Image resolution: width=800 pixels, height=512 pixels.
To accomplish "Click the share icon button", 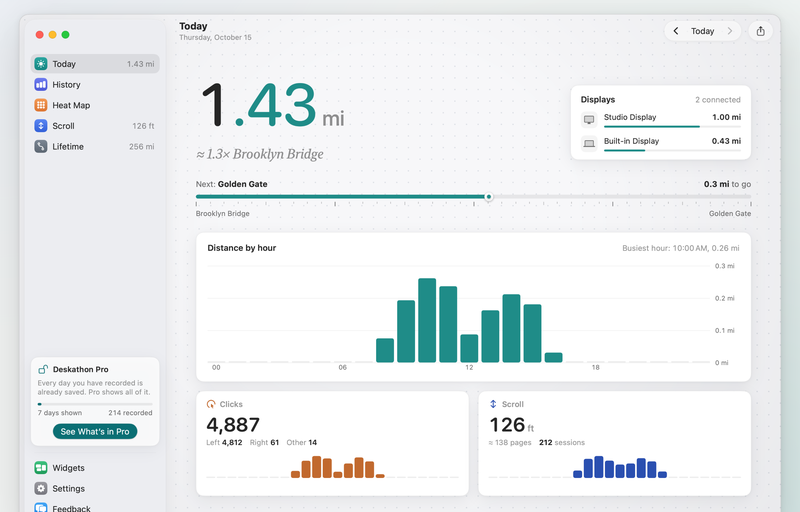I will point(760,31).
